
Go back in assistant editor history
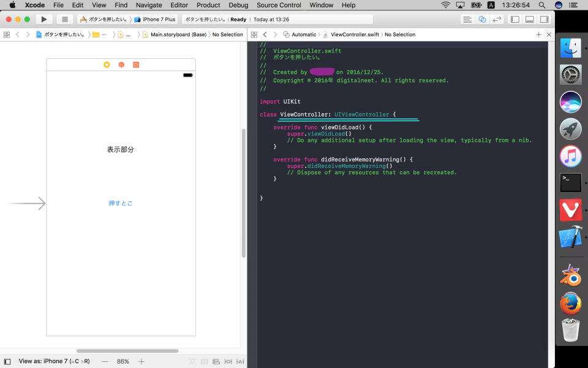[x=265, y=34]
